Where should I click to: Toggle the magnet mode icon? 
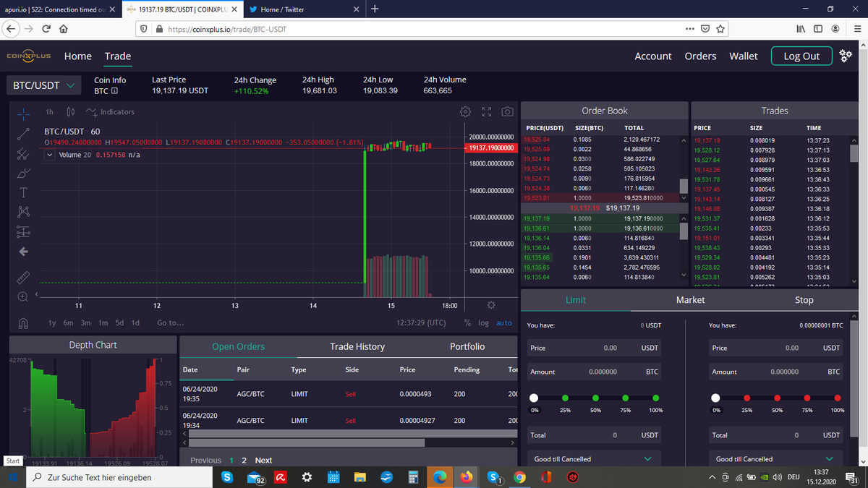tap(23, 324)
